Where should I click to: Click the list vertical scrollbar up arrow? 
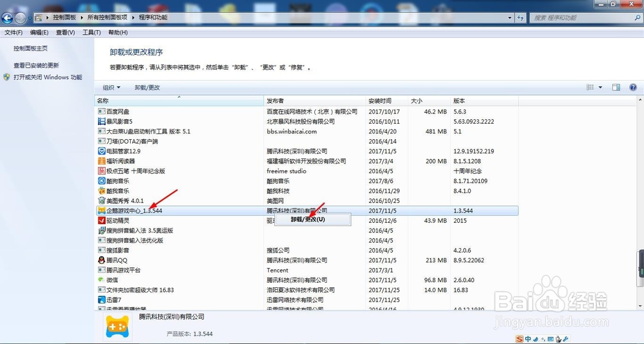tap(640, 100)
